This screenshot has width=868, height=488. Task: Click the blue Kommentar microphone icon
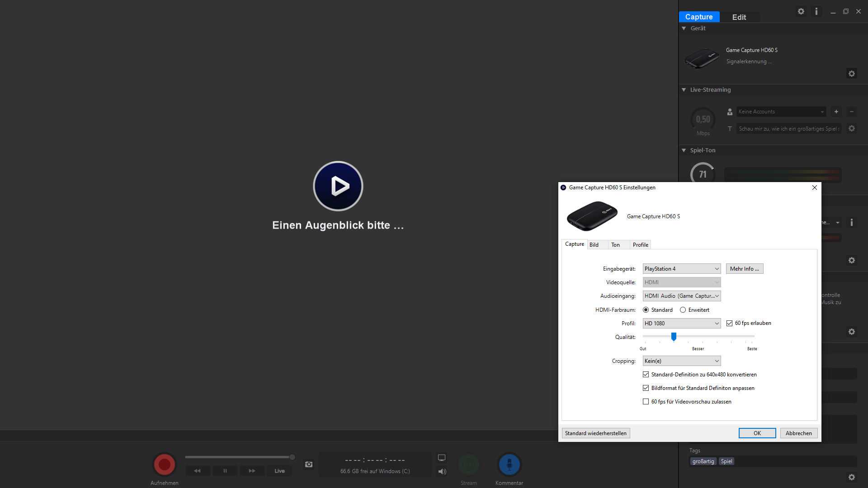point(509,464)
